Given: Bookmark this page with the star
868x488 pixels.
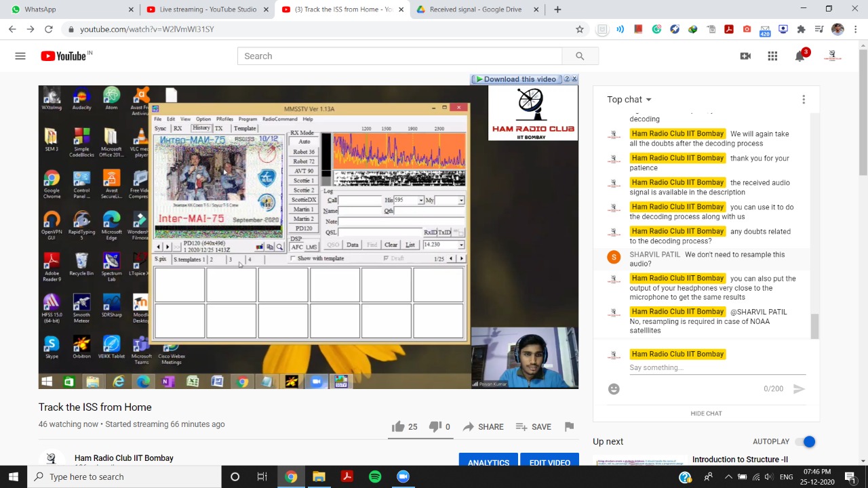Looking at the screenshot, I should tap(580, 29).
